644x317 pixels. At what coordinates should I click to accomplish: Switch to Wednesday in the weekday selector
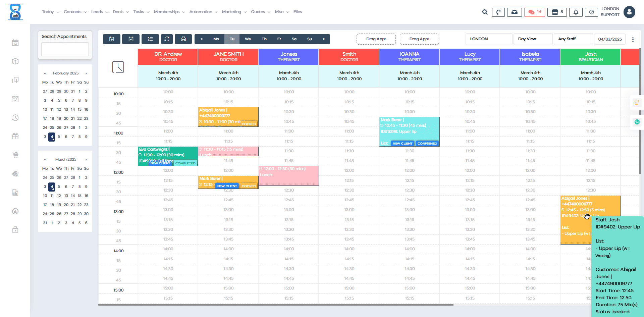pos(248,39)
